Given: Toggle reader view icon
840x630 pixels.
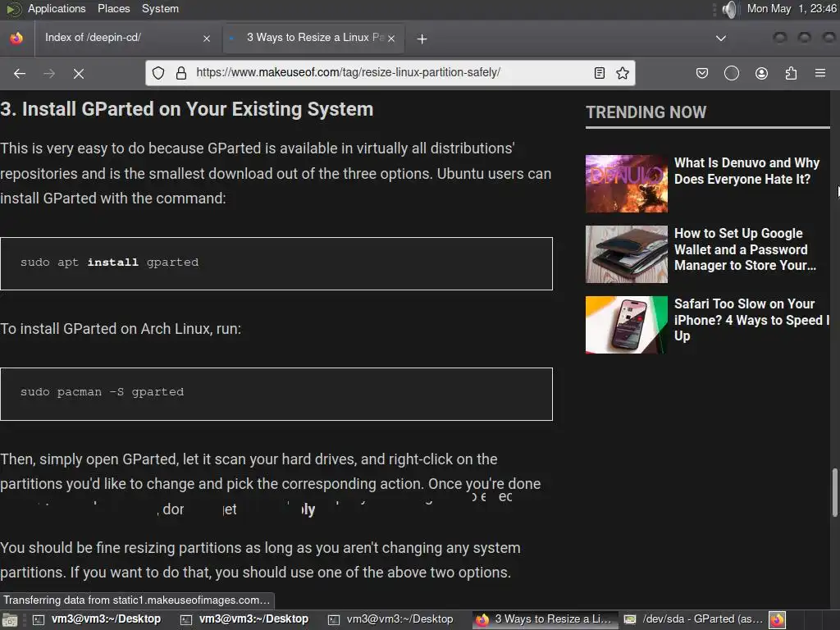Looking at the screenshot, I should (600, 73).
